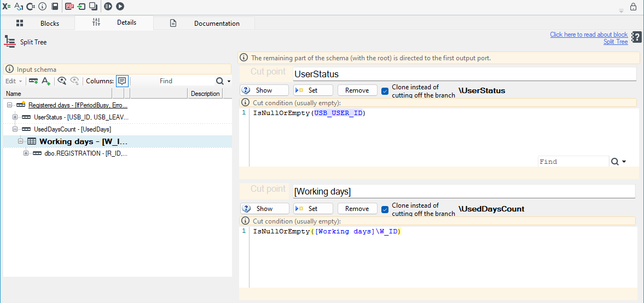Click the [Working days] cut point input field
The height and width of the screenshot is (303, 644).
464,192
